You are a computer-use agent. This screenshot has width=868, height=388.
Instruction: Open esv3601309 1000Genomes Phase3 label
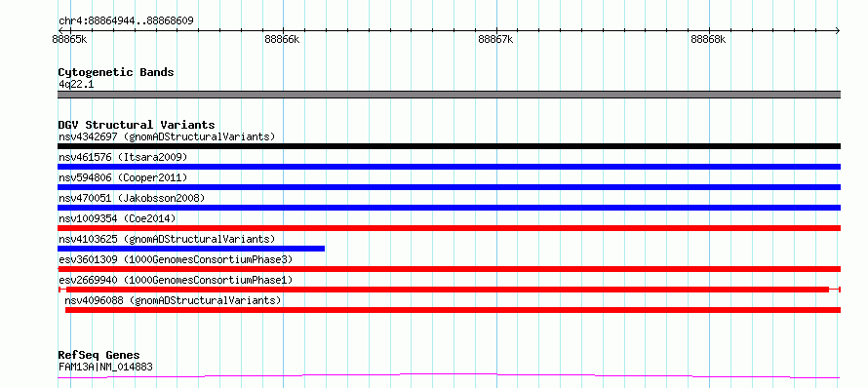coord(176,259)
